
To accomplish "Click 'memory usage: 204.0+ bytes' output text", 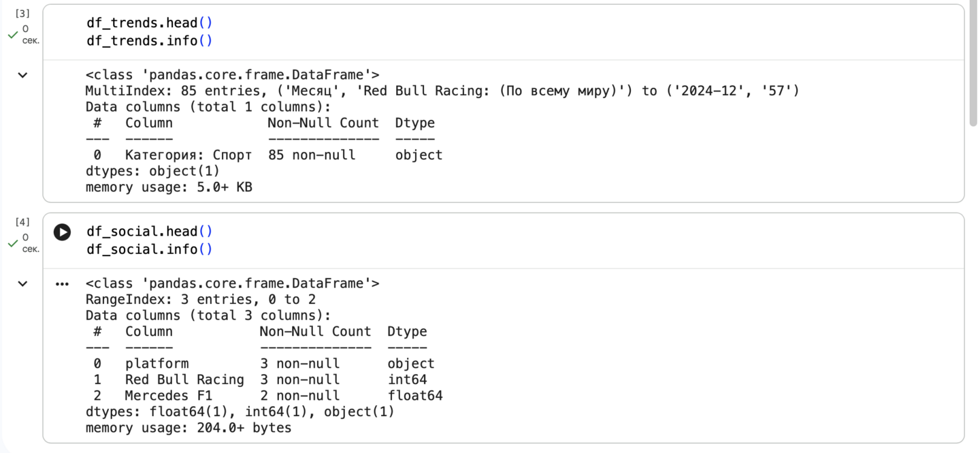I will tap(189, 428).
